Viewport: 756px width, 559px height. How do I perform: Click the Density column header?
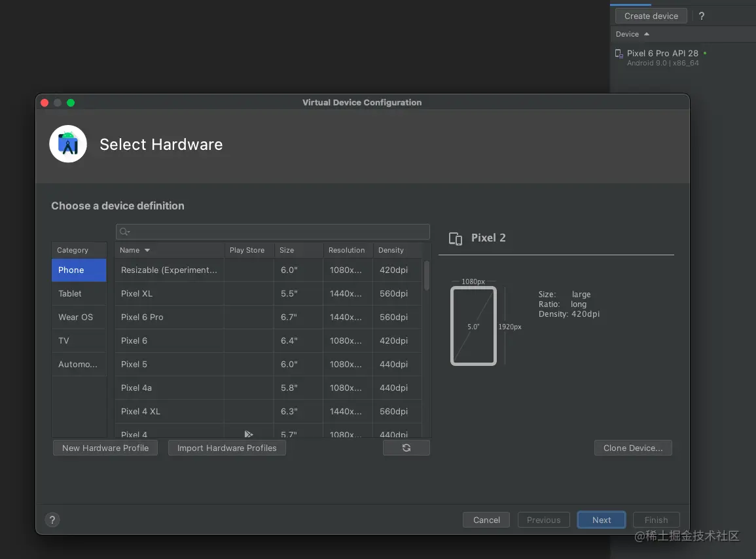pyautogui.click(x=397, y=250)
